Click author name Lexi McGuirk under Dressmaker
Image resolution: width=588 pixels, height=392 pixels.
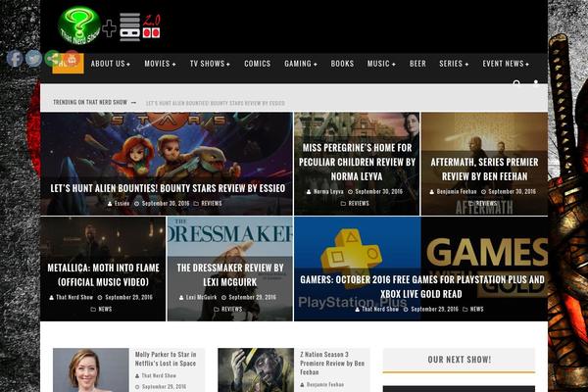201,298
